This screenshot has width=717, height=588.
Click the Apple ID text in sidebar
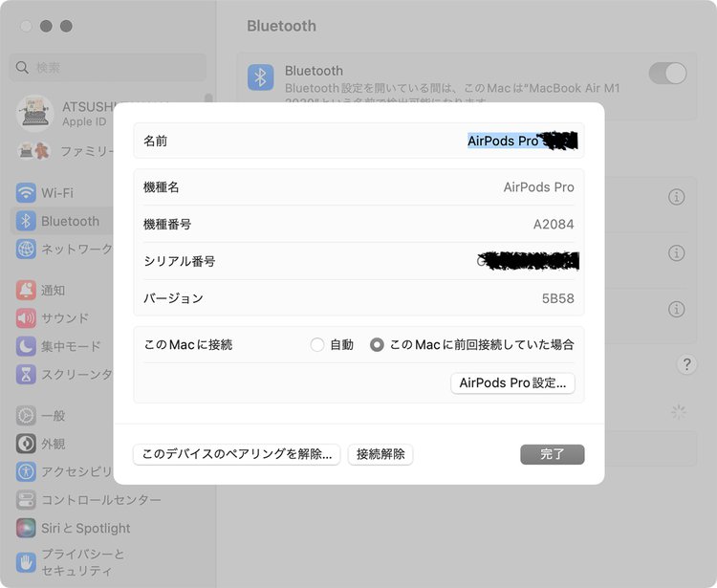[x=84, y=121]
